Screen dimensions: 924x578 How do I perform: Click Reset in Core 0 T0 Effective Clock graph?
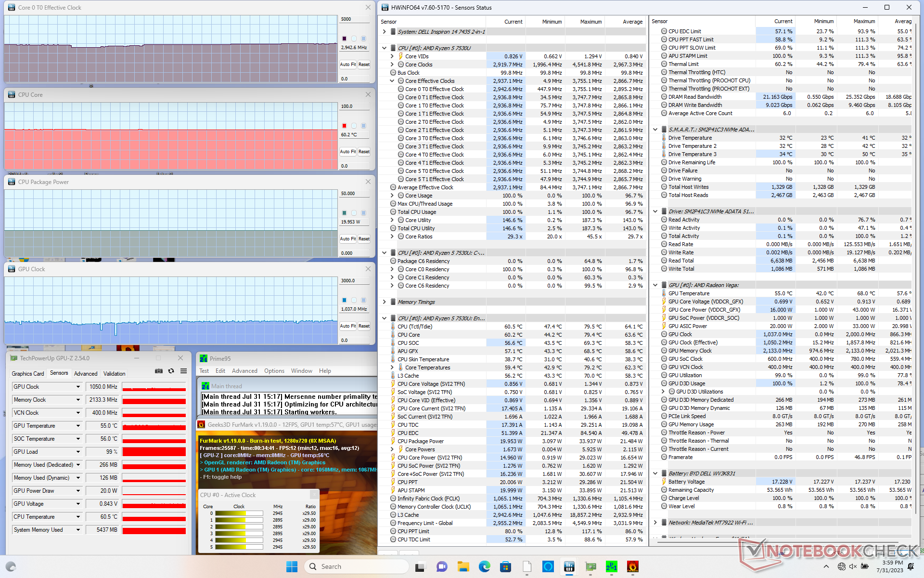click(364, 64)
